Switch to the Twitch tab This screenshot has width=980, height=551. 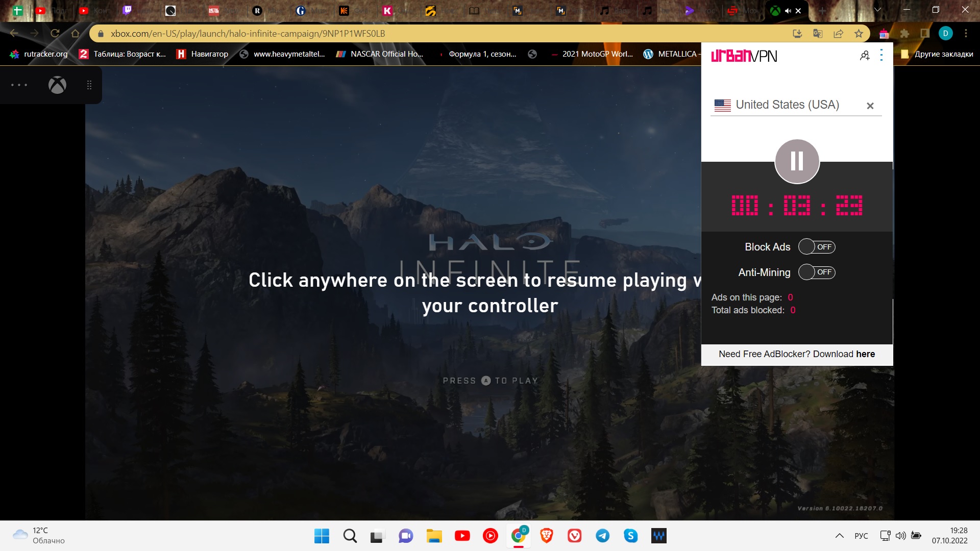coord(128,10)
